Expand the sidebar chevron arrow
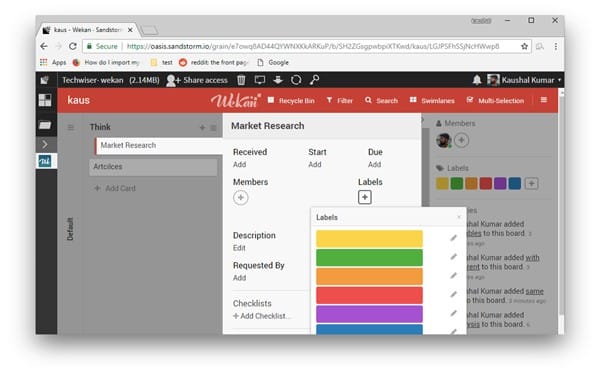The width and height of the screenshot is (600, 373). point(45,144)
